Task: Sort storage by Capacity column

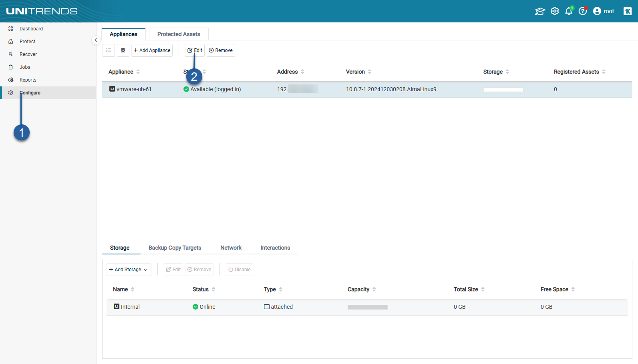Action: pos(362,289)
